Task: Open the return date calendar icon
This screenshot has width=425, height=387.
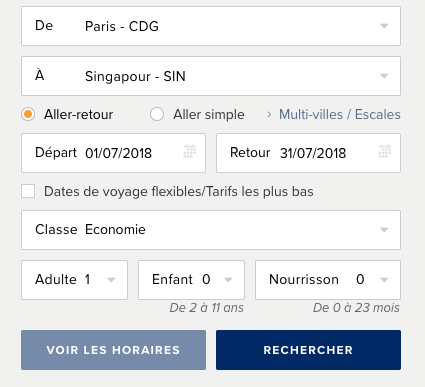Action: coord(385,151)
